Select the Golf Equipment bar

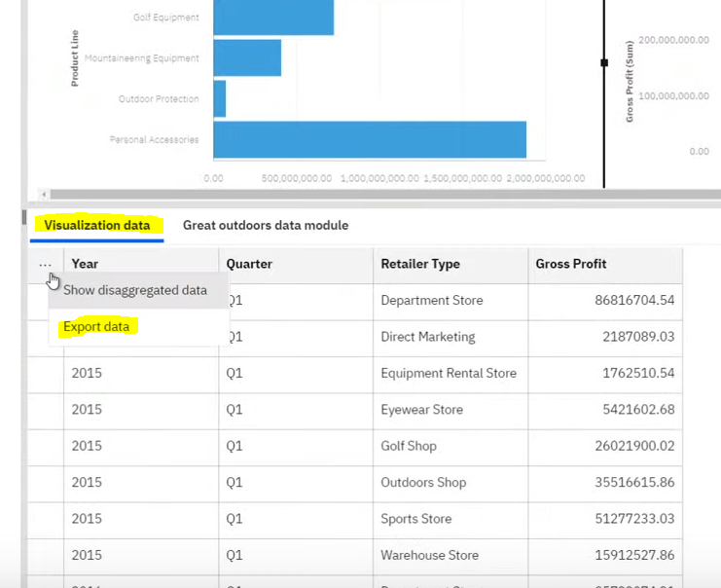pos(273,18)
